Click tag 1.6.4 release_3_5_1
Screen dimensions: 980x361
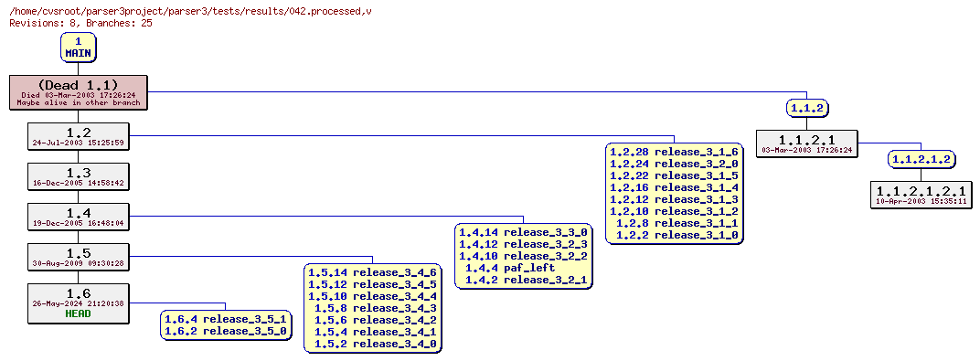tap(226, 319)
